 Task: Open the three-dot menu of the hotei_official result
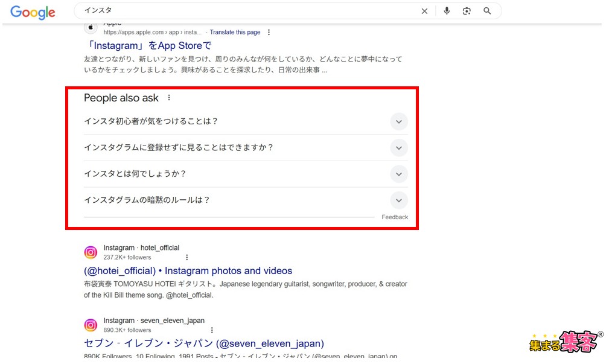point(187,257)
